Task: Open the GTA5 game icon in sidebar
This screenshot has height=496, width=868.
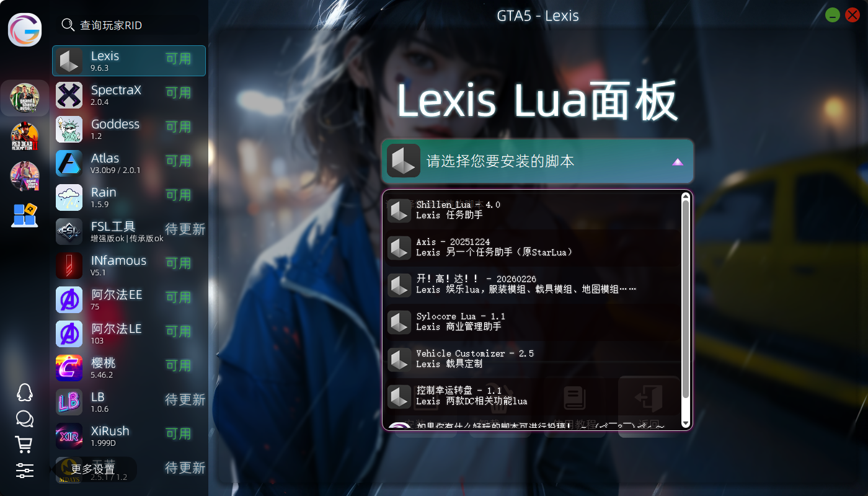Action: point(25,98)
